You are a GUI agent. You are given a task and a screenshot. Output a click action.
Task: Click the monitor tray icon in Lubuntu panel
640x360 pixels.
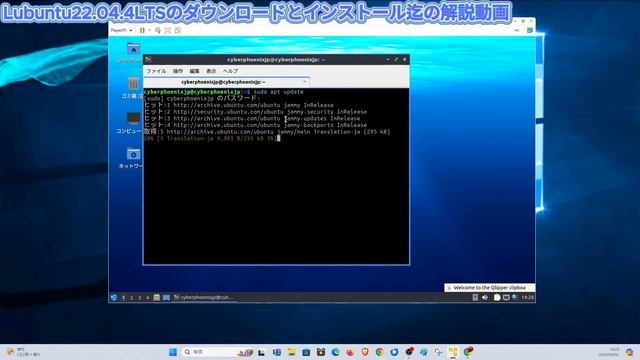tap(506, 298)
